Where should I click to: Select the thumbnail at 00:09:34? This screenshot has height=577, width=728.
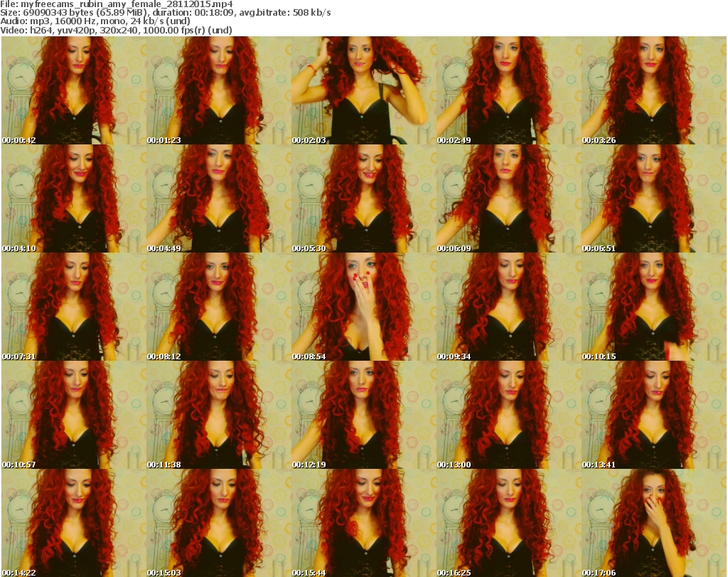(x=509, y=307)
